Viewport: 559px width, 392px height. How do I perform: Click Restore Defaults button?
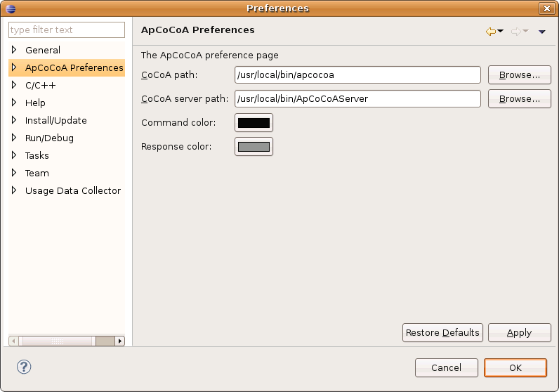coord(442,332)
